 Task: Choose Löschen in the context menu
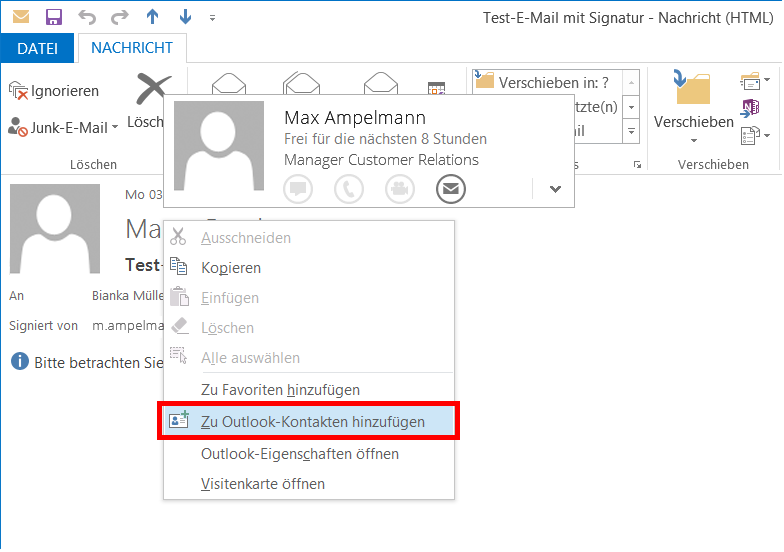click(x=309, y=328)
